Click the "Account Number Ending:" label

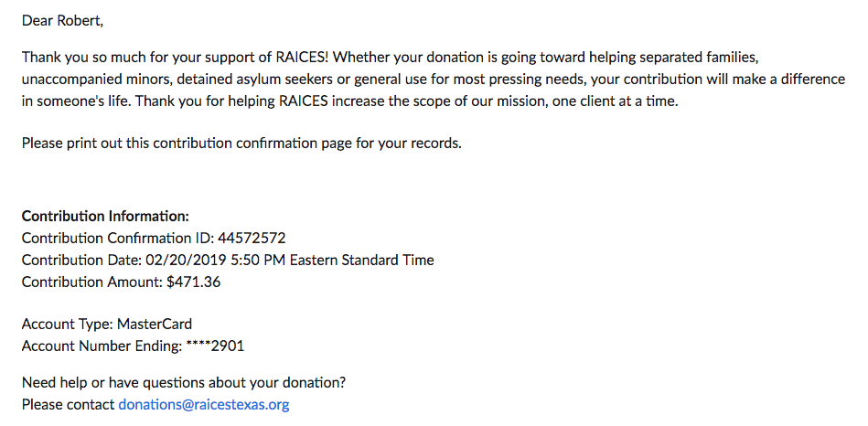102,346
